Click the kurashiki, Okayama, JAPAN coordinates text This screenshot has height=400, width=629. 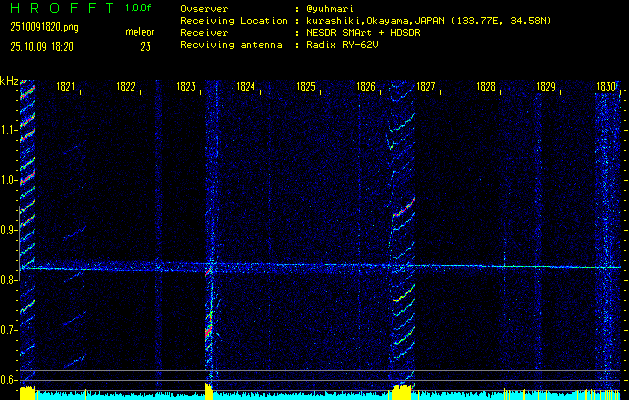(428, 21)
